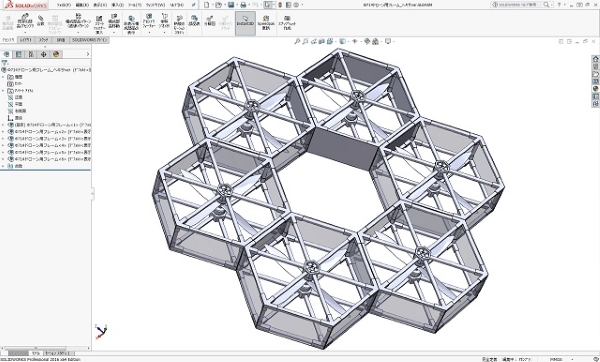Click the Print icon in the top toolbar
The height and width of the screenshot is (362, 600).
tap(243, 5)
